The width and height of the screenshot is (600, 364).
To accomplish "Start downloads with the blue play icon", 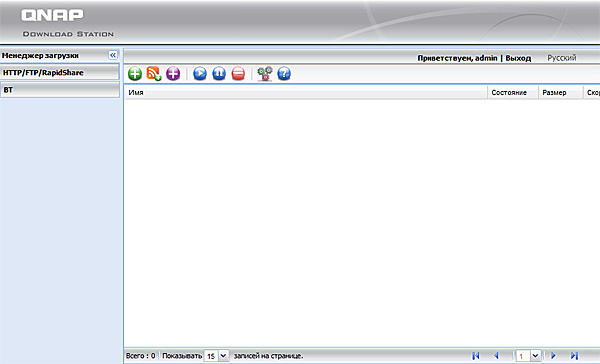I will coord(200,73).
